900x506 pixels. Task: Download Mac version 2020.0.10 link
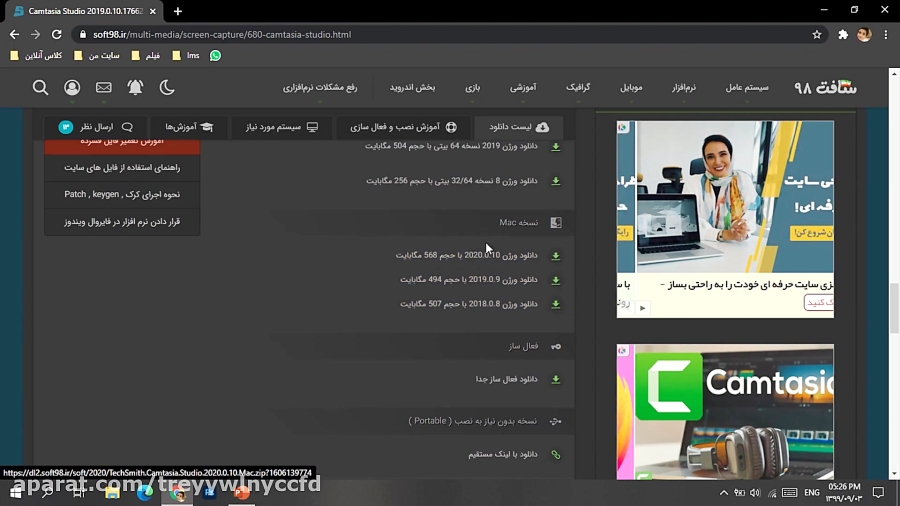click(467, 255)
